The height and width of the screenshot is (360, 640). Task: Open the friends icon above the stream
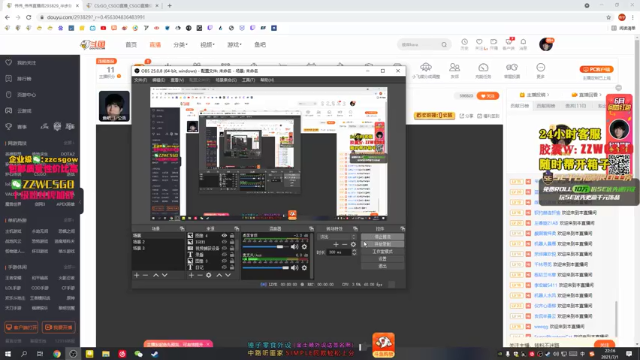[454, 67]
